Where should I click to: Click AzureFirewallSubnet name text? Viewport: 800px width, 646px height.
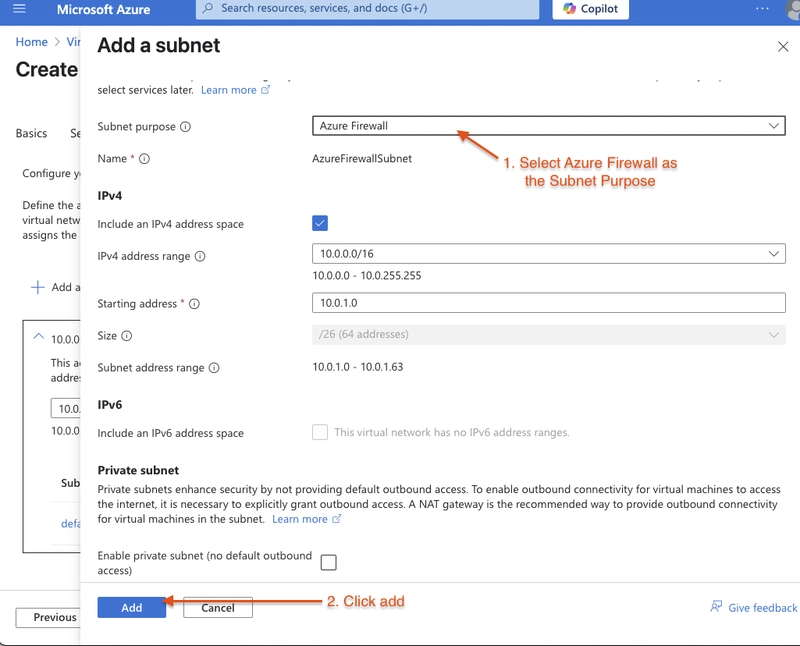click(x=362, y=159)
